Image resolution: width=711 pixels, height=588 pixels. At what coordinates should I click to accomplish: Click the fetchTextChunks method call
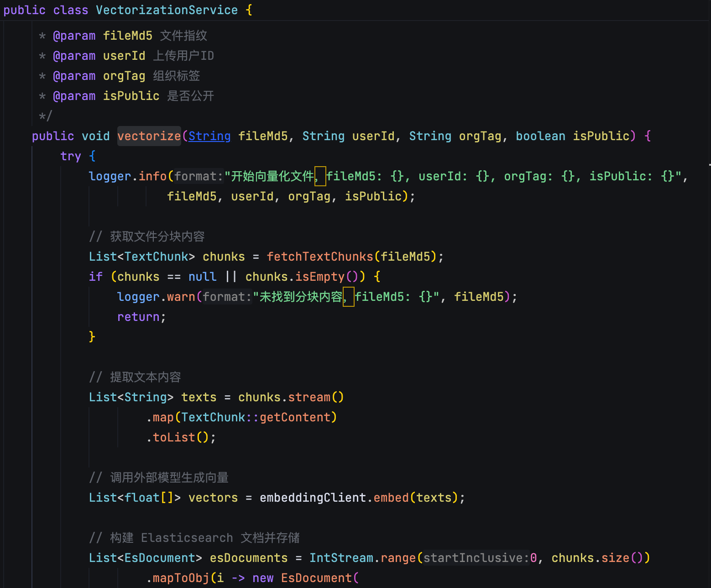click(320, 257)
